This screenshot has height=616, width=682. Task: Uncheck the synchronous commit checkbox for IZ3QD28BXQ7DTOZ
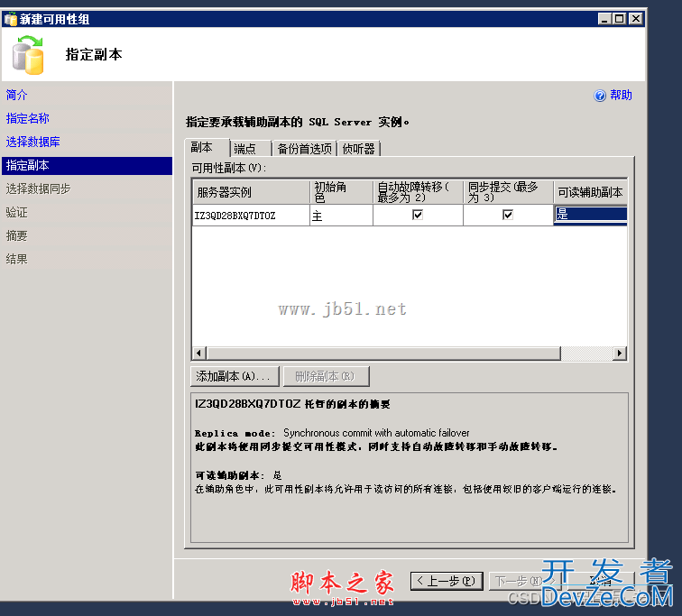508,215
